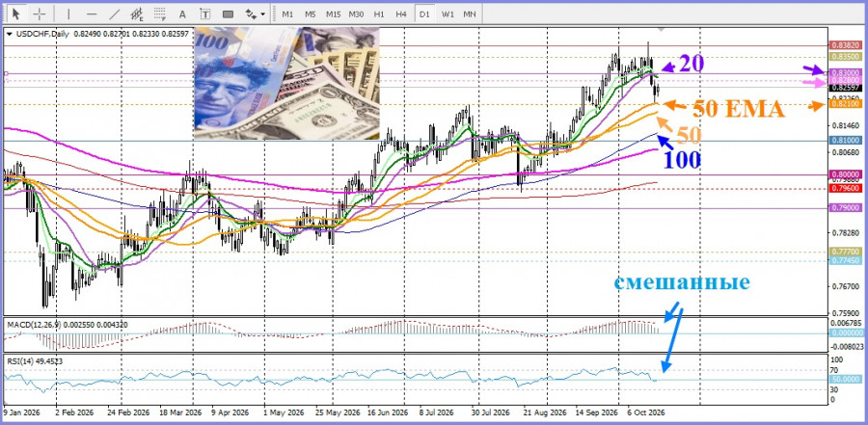Click the 0.82100 price level label

tap(844, 104)
